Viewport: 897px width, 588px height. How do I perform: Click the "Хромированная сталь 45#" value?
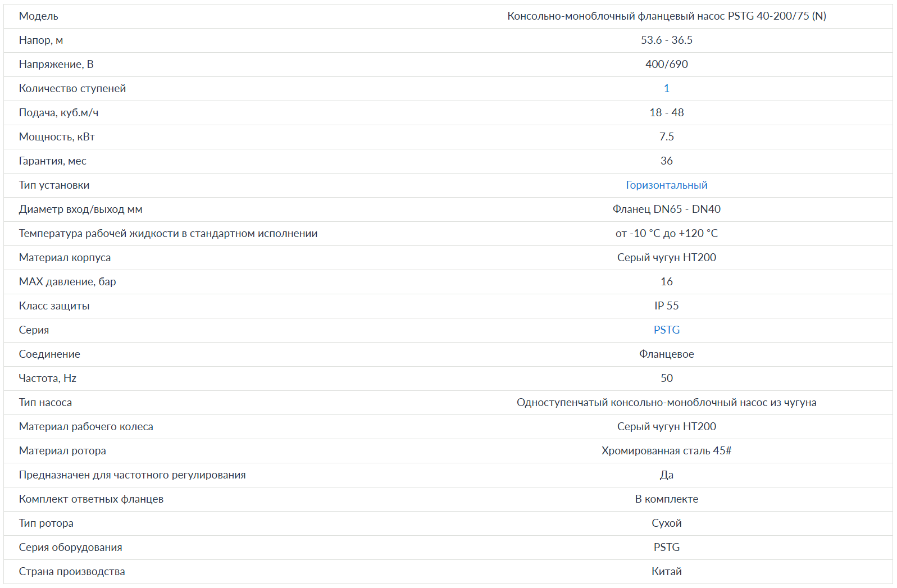[x=666, y=451]
